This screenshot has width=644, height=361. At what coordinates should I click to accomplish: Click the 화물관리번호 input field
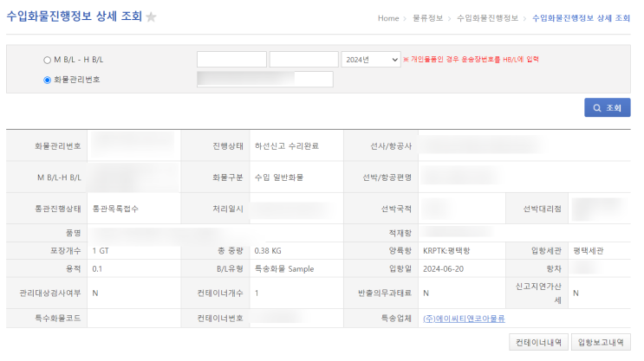(265, 79)
